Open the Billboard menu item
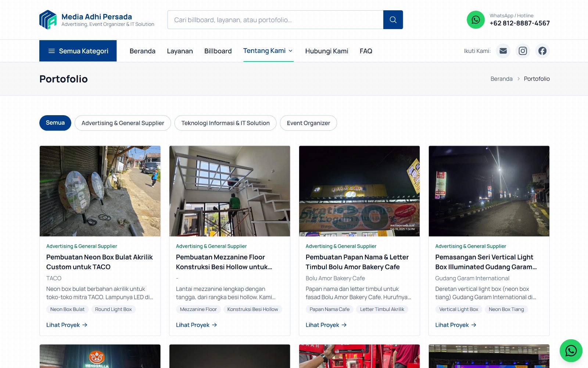This screenshot has height=368, width=588. click(x=218, y=51)
